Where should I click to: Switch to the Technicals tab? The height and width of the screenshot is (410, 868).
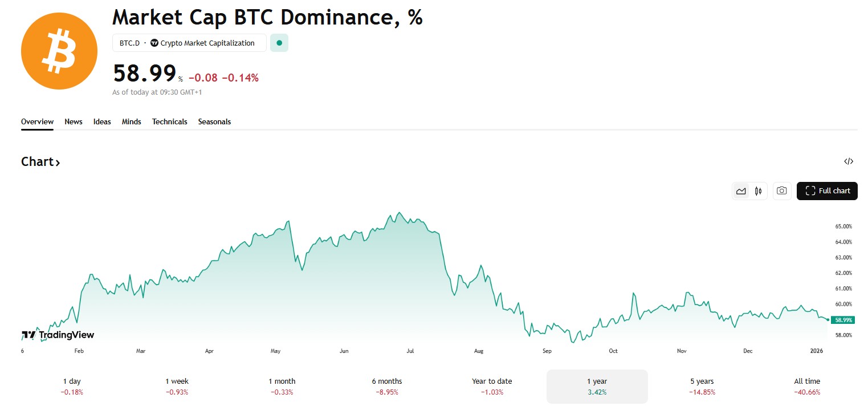pos(169,121)
